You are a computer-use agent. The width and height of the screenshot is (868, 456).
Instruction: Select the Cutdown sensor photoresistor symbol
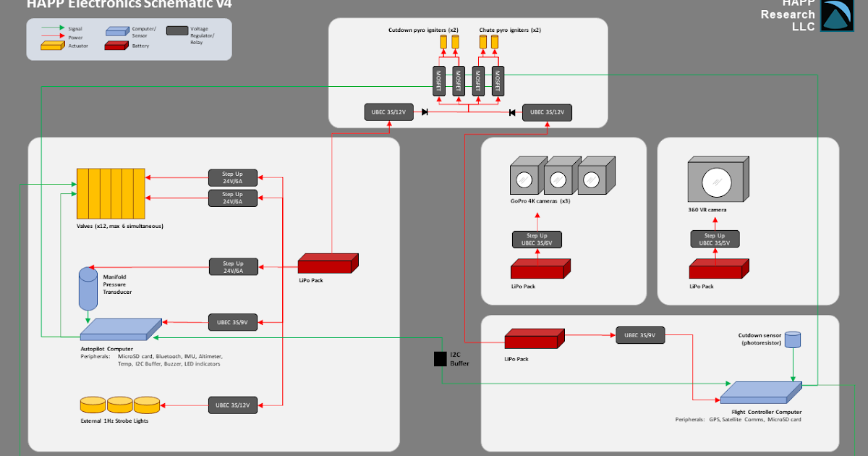[793, 339]
